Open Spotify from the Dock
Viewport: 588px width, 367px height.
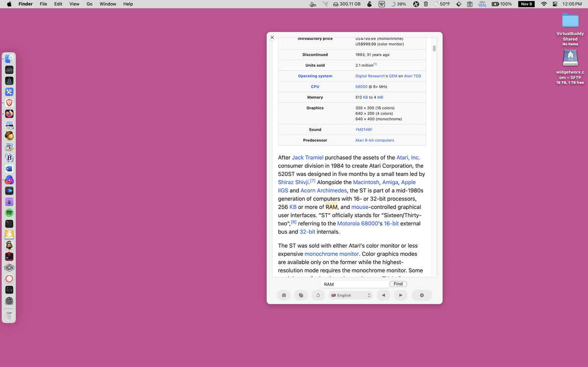(x=9, y=213)
